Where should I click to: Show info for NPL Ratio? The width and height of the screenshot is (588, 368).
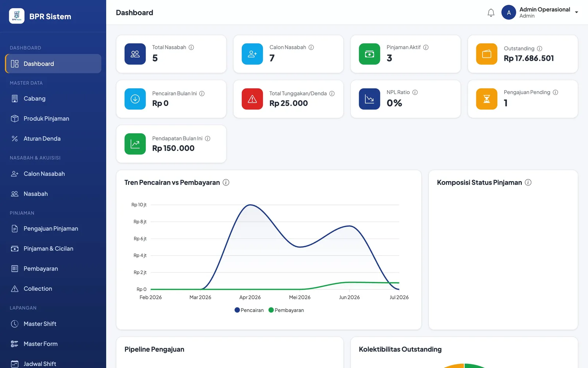[x=415, y=92]
